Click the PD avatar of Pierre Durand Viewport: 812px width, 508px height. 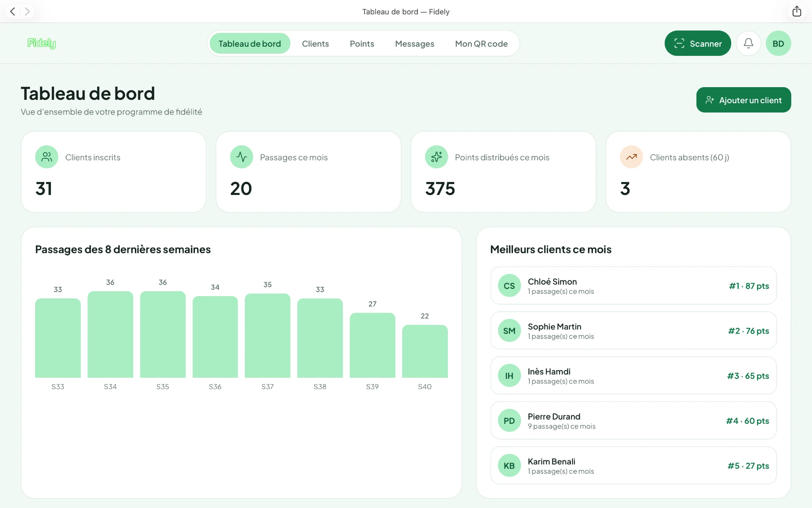[x=509, y=420]
